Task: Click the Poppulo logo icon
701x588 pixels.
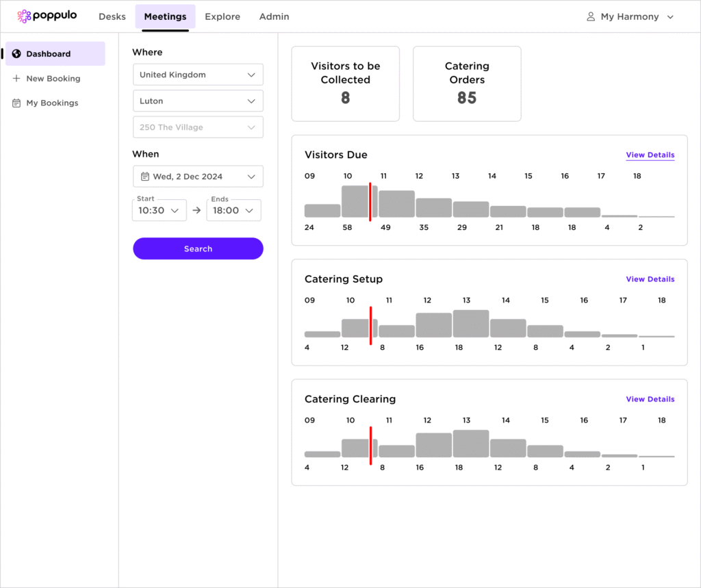Action: [x=24, y=16]
